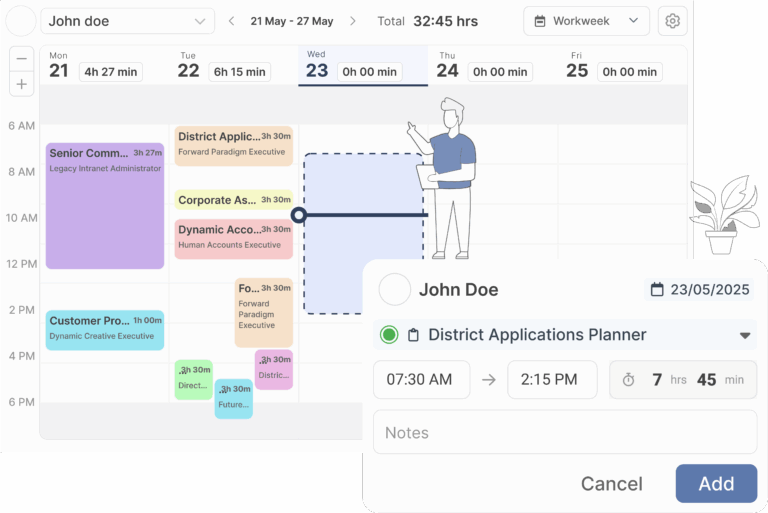
Task: Click the calendar icon beside 23/05/2025
Action: coord(657,290)
